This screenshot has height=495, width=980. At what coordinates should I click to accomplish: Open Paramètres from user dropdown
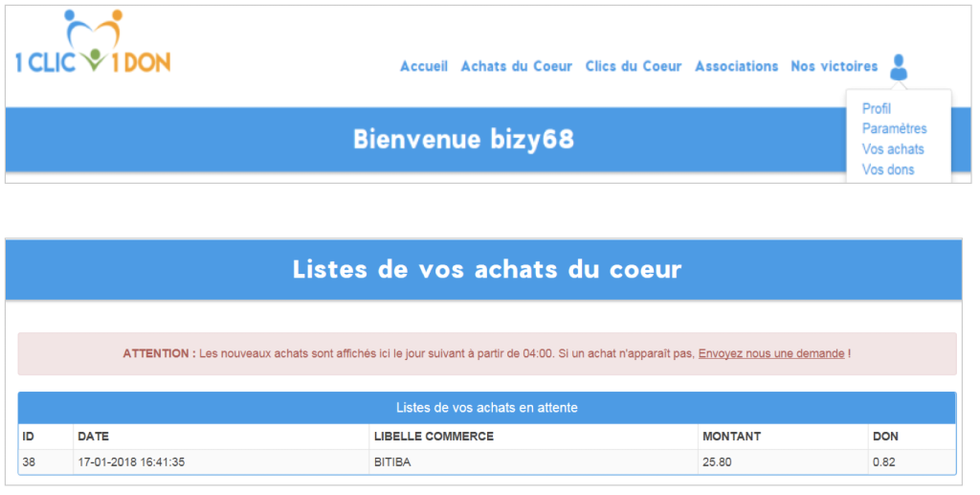tap(895, 128)
